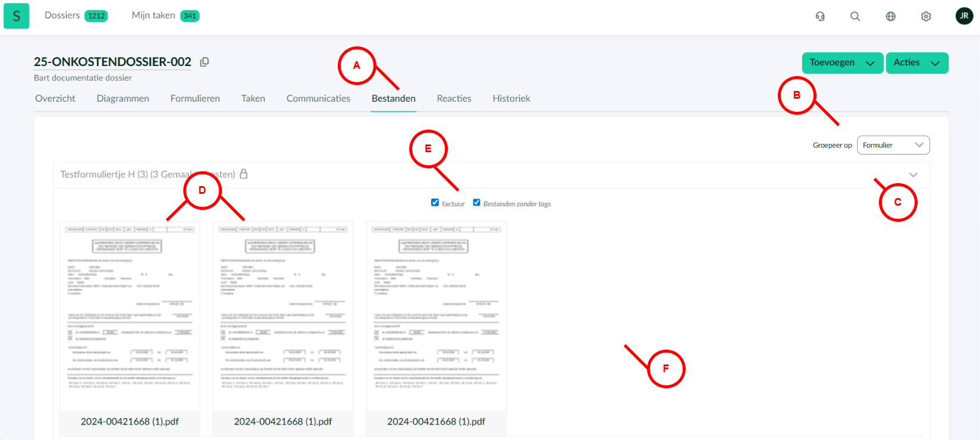The width and height of the screenshot is (980, 440).
Task: Uncheck the factuur tag checkbox
Action: point(435,203)
